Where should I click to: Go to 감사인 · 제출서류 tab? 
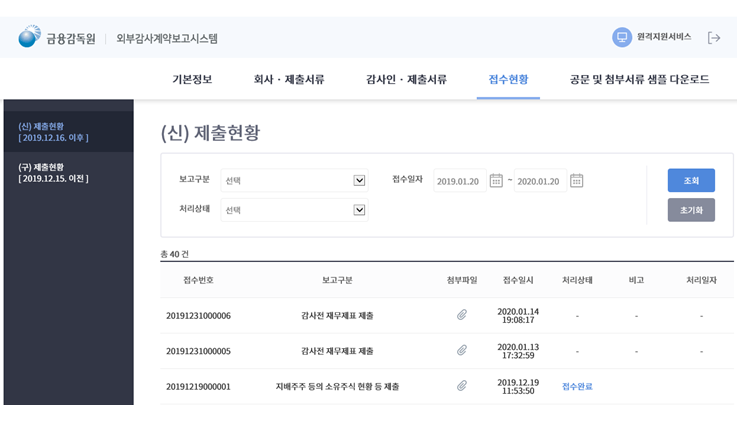point(406,80)
